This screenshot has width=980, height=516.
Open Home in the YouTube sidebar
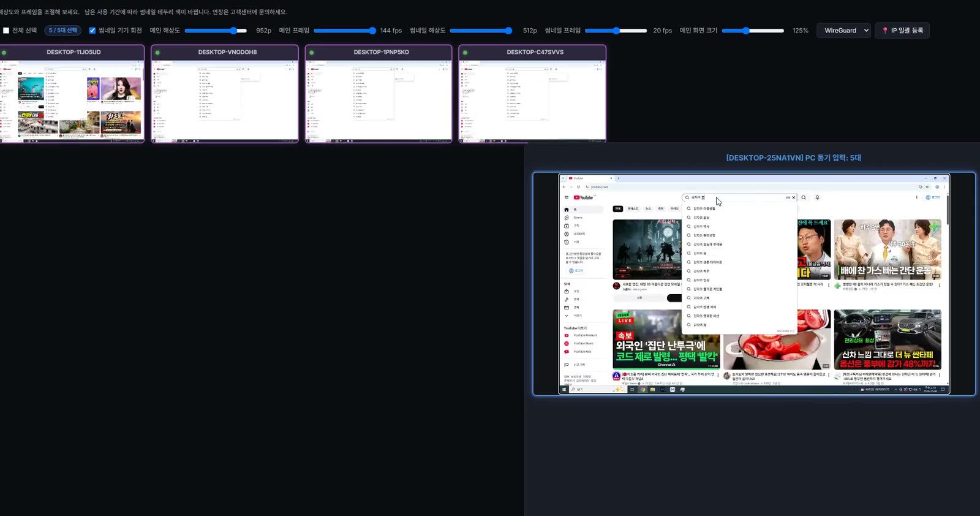coord(582,210)
